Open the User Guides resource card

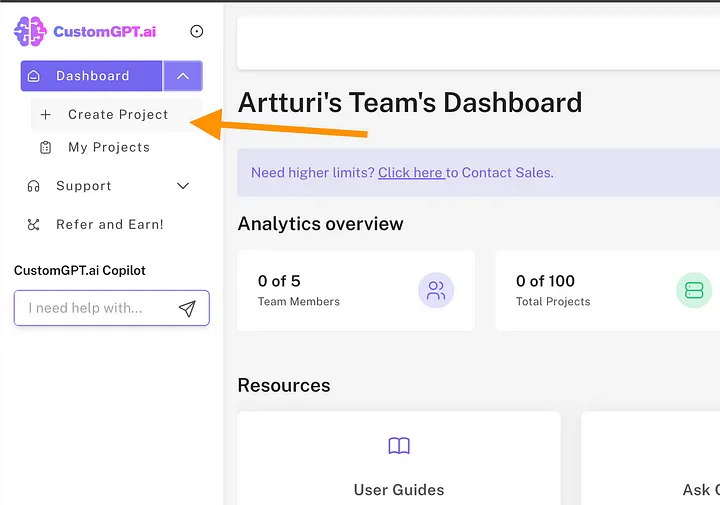coord(399,460)
